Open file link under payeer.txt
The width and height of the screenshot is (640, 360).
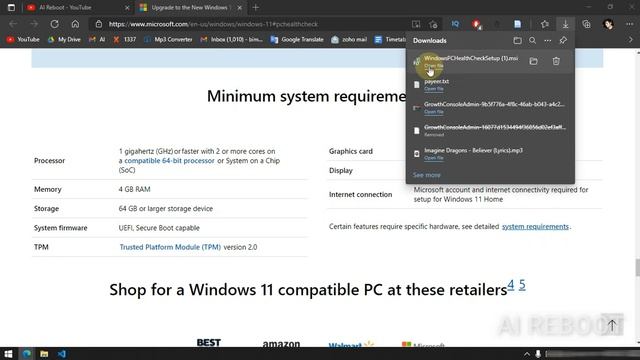click(433, 89)
